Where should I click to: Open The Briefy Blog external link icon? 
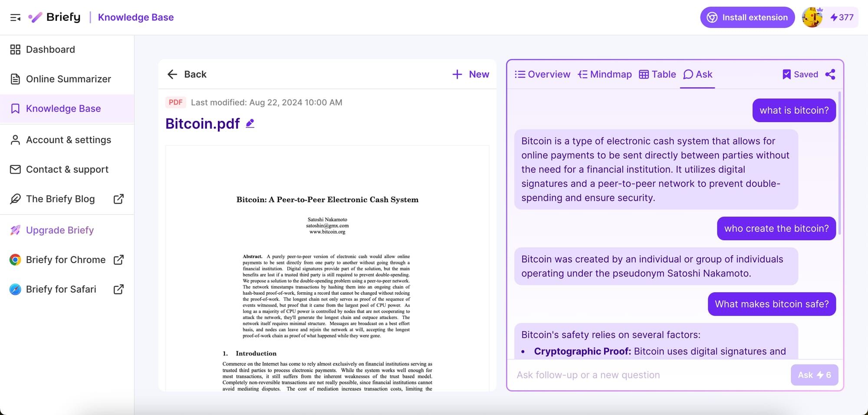pos(118,199)
